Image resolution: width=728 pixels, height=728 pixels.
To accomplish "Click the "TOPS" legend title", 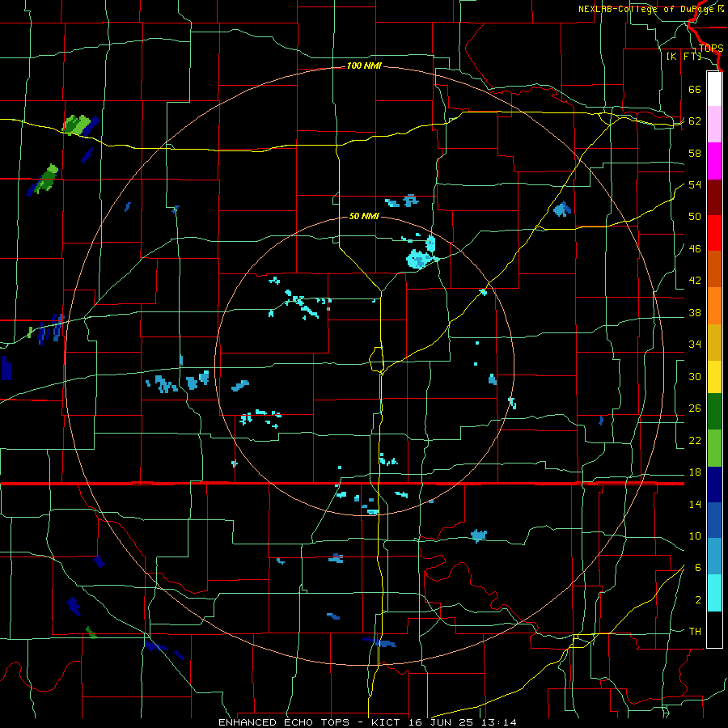I will 711,48.
